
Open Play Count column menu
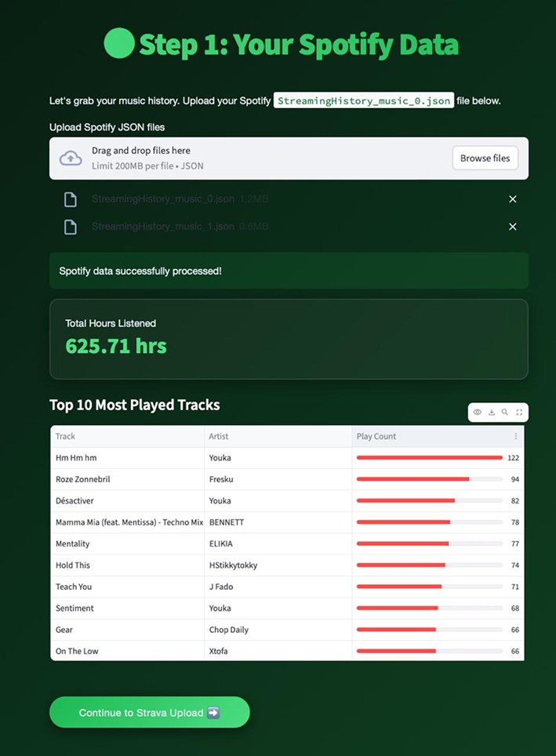click(515, 436)
